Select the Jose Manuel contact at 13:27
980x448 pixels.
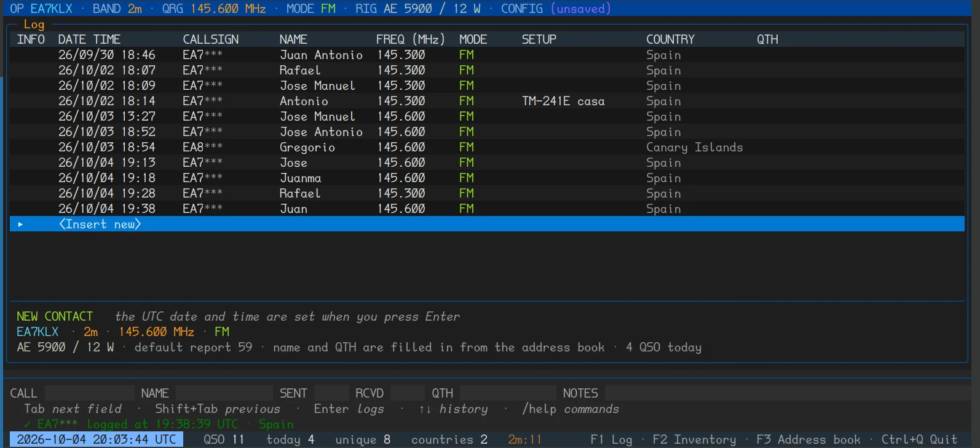pos(487,116)
